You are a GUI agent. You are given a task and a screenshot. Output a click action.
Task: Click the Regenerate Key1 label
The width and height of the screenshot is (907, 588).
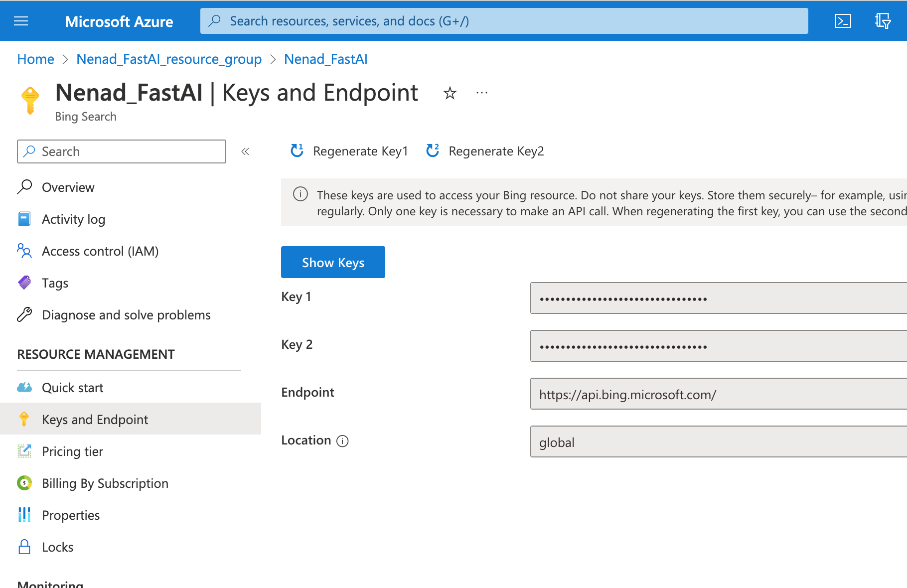click(x=360, y=151)
